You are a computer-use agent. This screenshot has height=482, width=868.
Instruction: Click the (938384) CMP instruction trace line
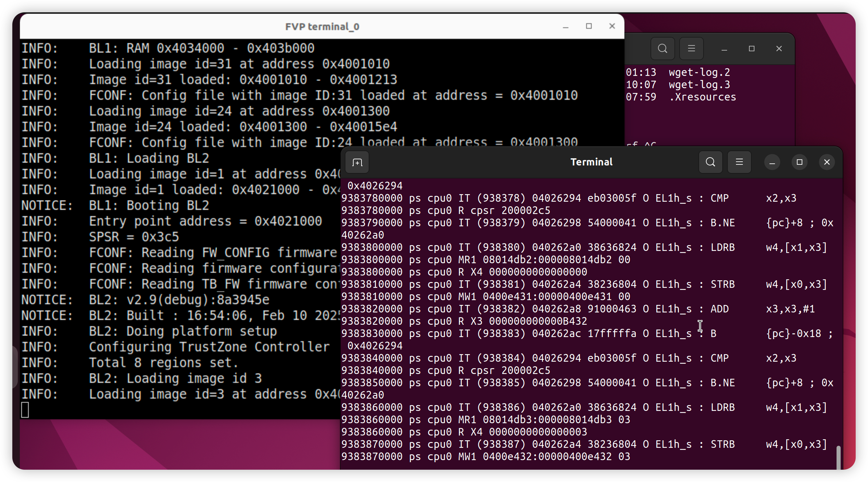tap(569, 358)
